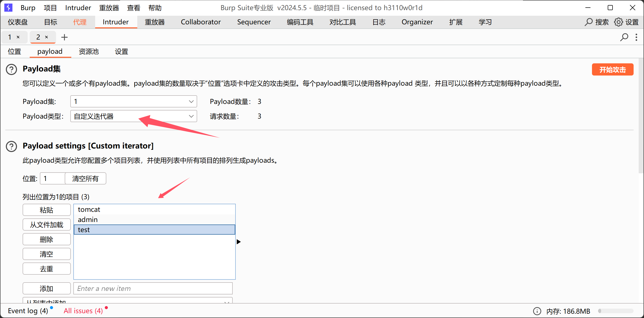Open the search magnifier in top toolbar
Image resolution: width=644 pixels, height=318 pixels.
588,22
